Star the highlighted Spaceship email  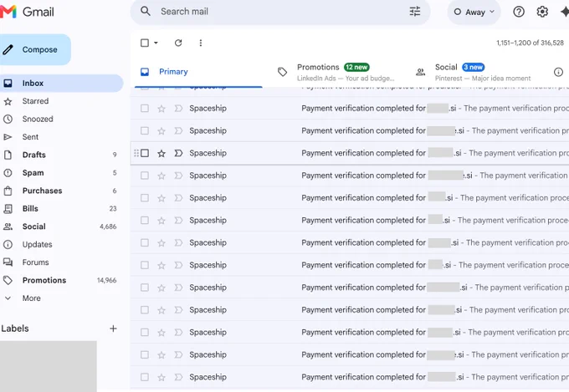[161, 154]
